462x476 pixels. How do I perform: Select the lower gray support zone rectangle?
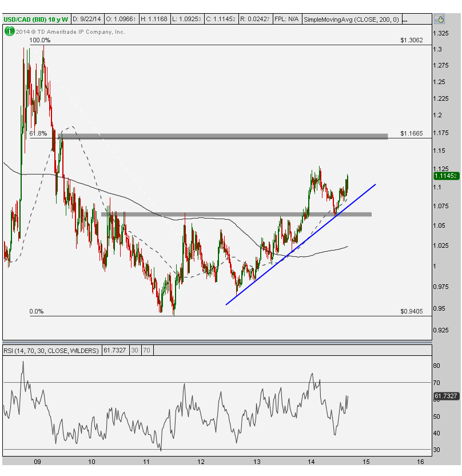coord(236,215)
